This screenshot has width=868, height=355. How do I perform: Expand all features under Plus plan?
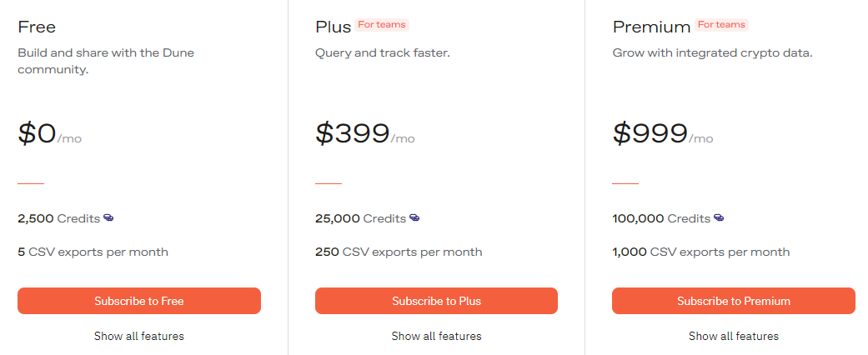[x=436, y=336]
